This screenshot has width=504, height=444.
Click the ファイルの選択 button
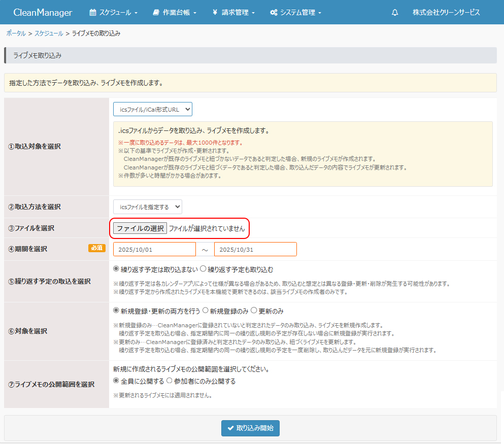[x=140, y=228]
